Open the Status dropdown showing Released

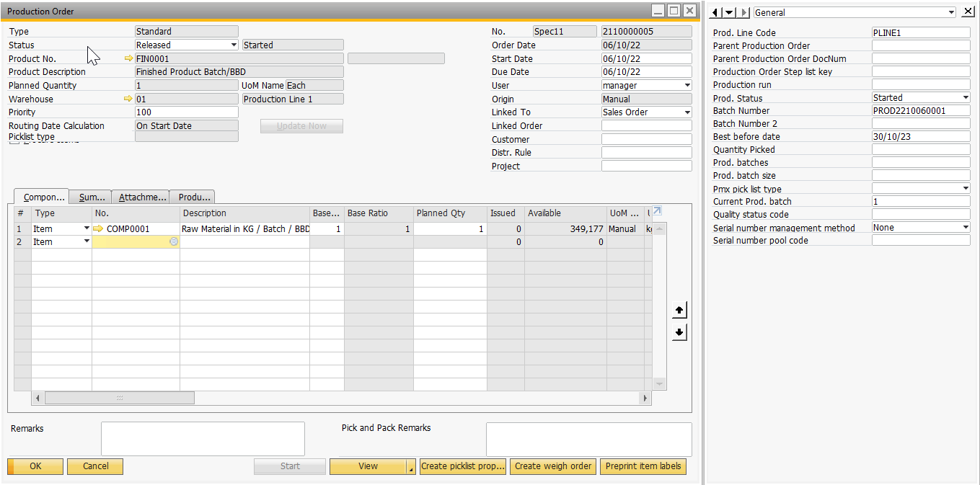point(234,45)
